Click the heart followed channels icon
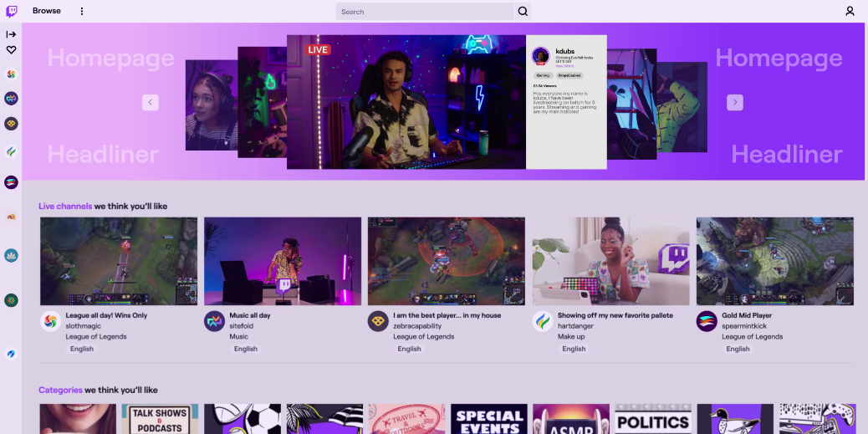 [x=11, y=50]
